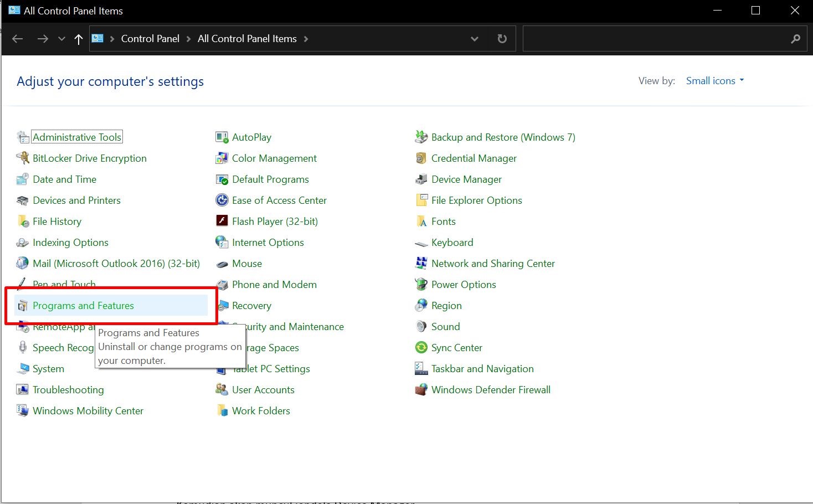Open the Troubleshooting link
Viewport: 813px width, 504px height.
click(68, 390)
